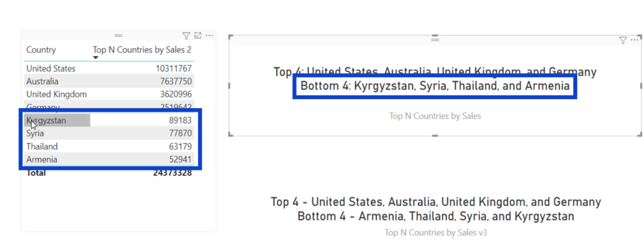Viewport: 644px width, 247px height.
Task: Click the card visual's bottom middle resize handle
Action: coord(435,135)
